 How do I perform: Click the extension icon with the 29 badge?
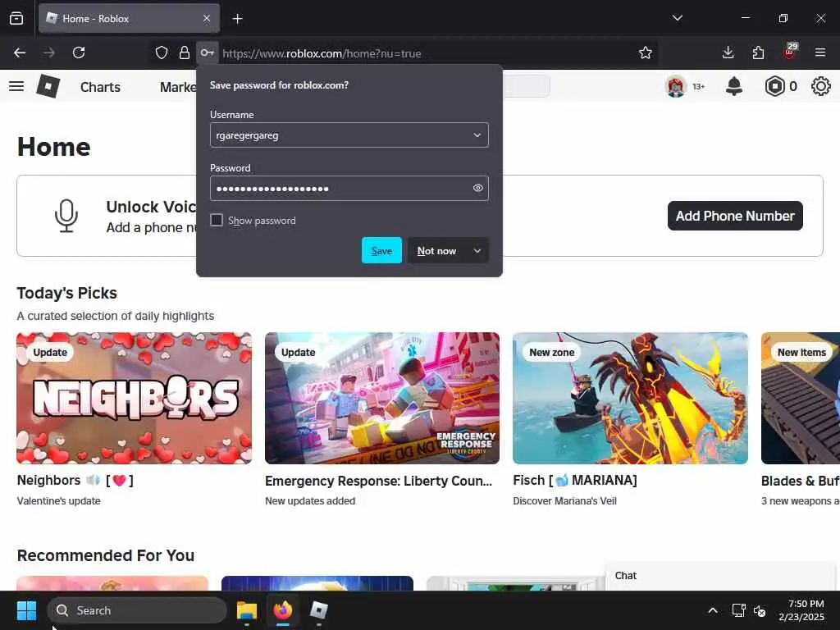pos(790,52)
